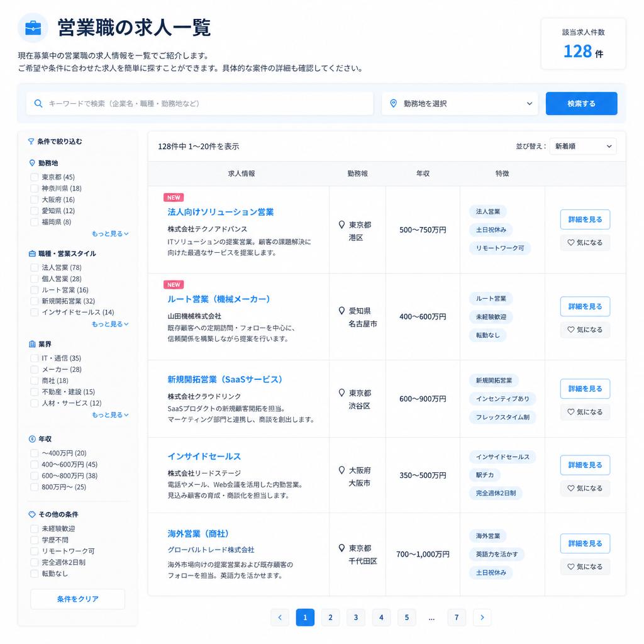The image size is (644, 644).
Task: Favorite the インサイドセールス job with 気になる
Action: point(585,488)
